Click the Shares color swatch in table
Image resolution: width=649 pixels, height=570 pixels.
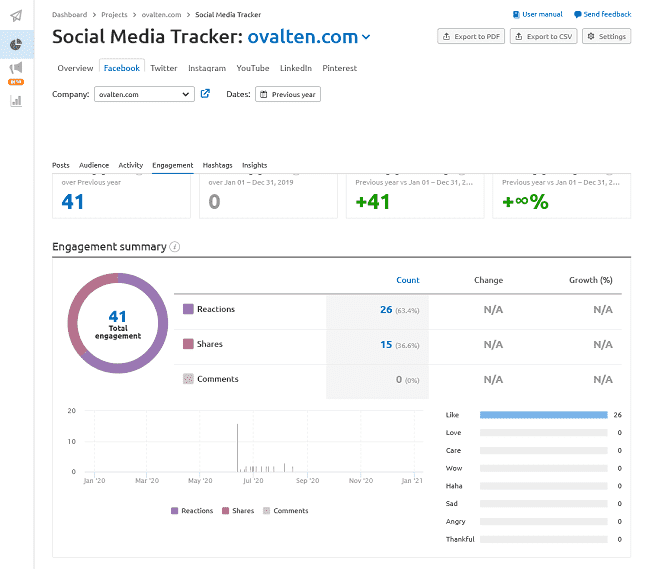188,344
